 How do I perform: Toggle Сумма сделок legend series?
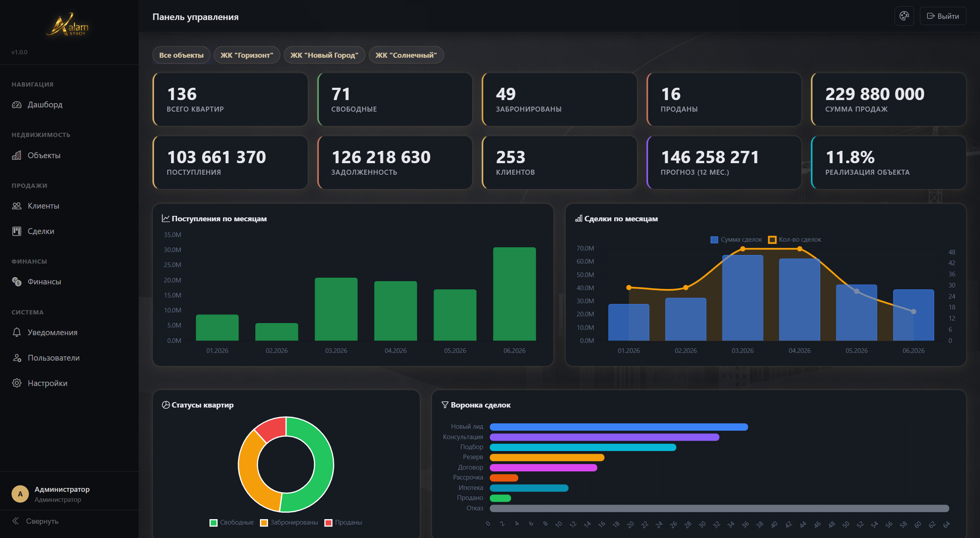click(736, 240)
